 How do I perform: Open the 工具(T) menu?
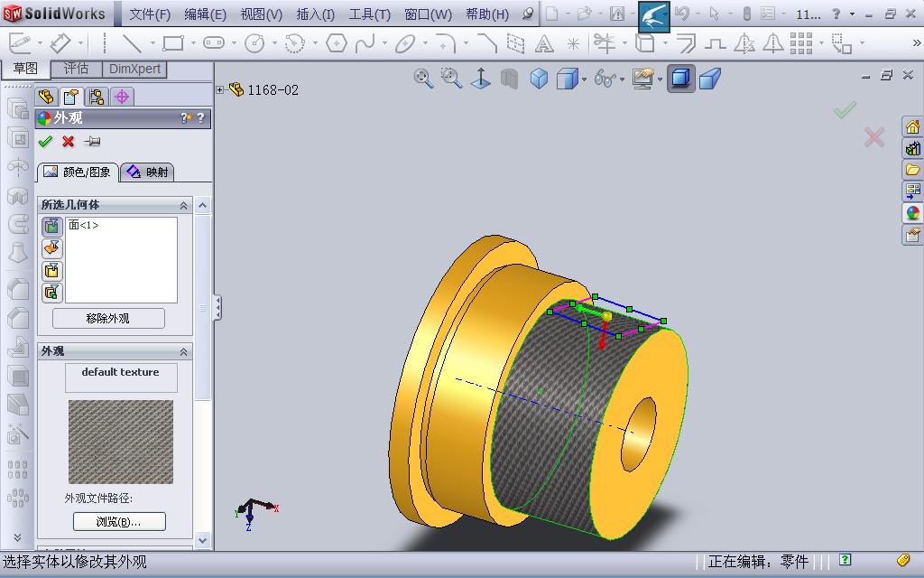point(369,14)
